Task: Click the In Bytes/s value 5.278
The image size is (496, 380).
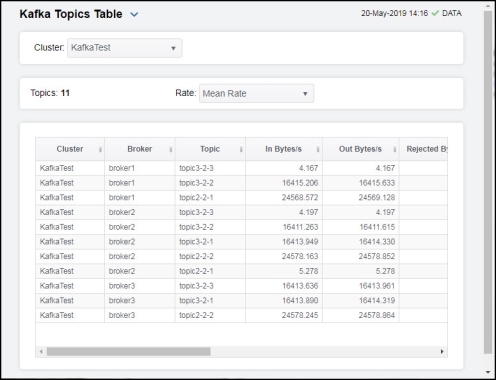Action: point(308,271)
